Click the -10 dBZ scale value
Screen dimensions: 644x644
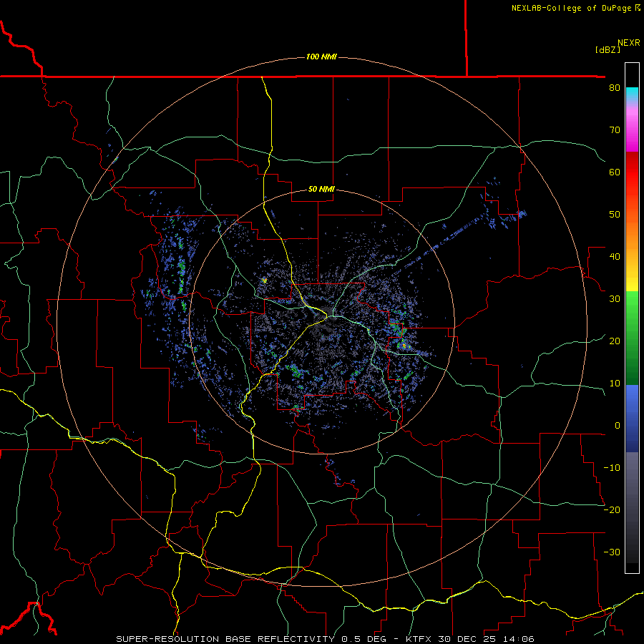tap(612, 467)
